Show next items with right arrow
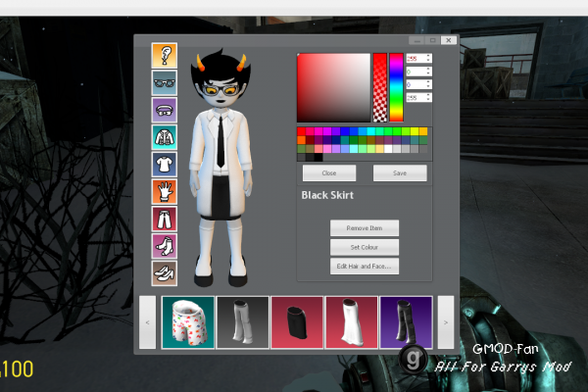Image resolution: width=588 pixels, height=392 pixels. 446,322
